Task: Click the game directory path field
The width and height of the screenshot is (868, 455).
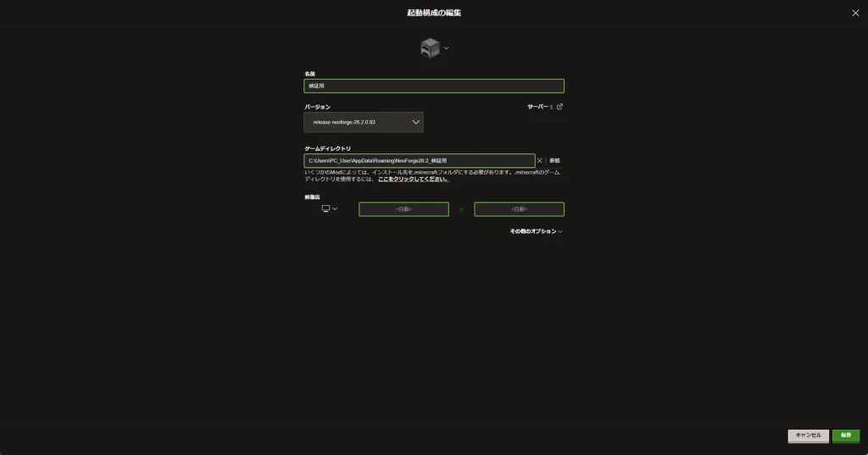Action: [x=420, y=160]
